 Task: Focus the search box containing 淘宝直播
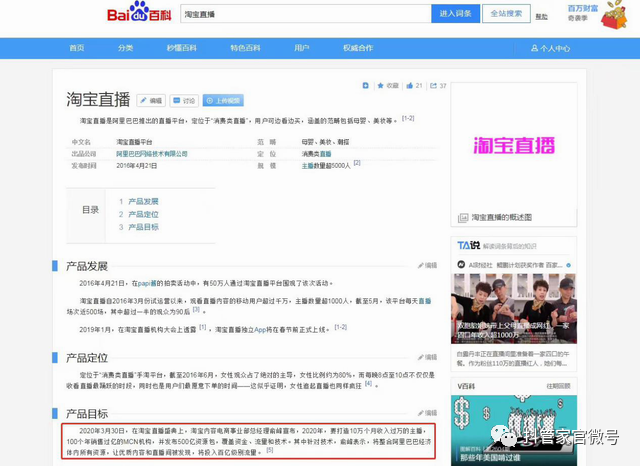click(306, 14)
